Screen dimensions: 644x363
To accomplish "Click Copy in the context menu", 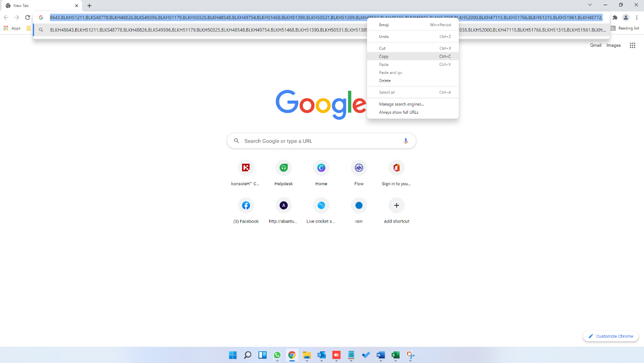I will point(413,56).
